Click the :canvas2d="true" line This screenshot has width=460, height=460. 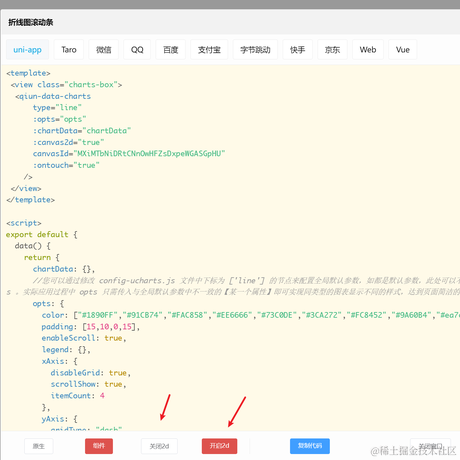pos(68,142)
